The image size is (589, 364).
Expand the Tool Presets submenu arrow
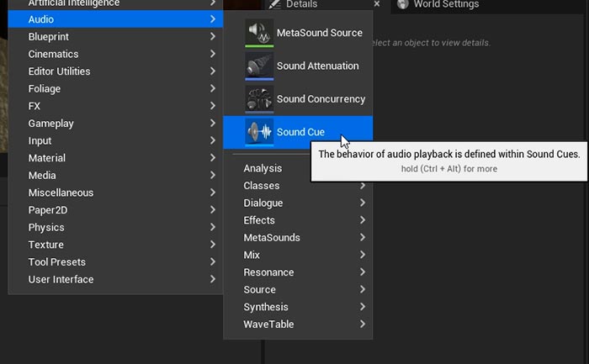coord(214,262)
